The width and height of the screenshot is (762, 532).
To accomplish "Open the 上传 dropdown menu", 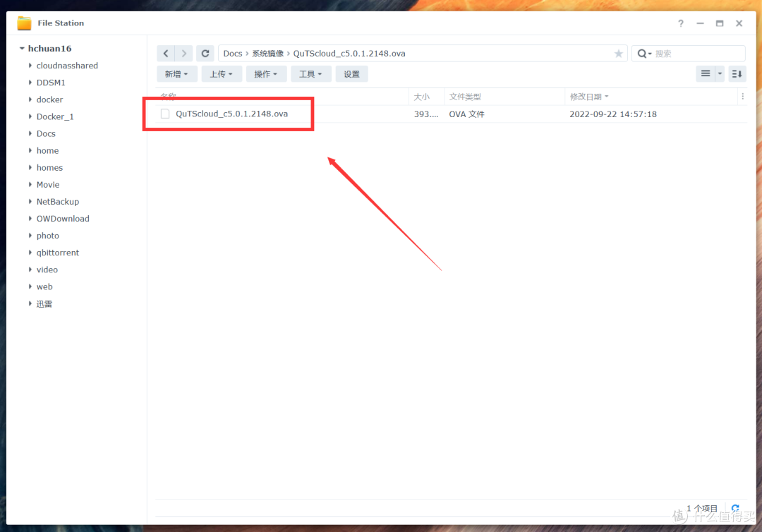I will [x=221, y=74].
